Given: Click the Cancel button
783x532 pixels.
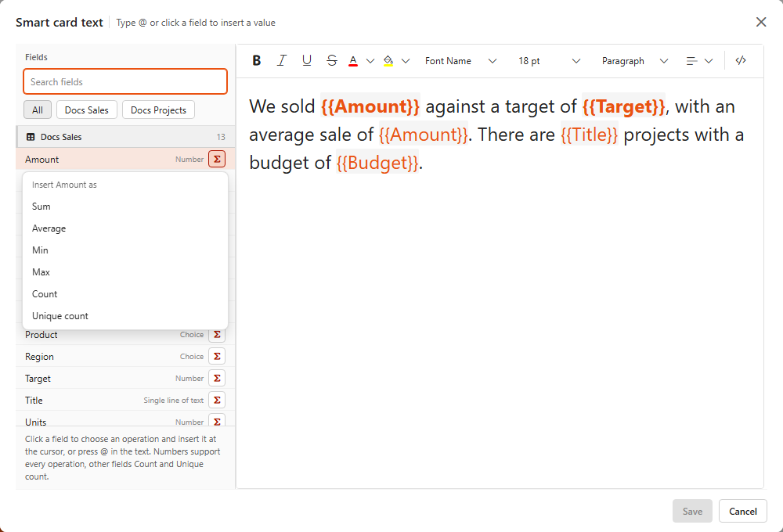Looking at the screenshot, I should coord(742,511).
